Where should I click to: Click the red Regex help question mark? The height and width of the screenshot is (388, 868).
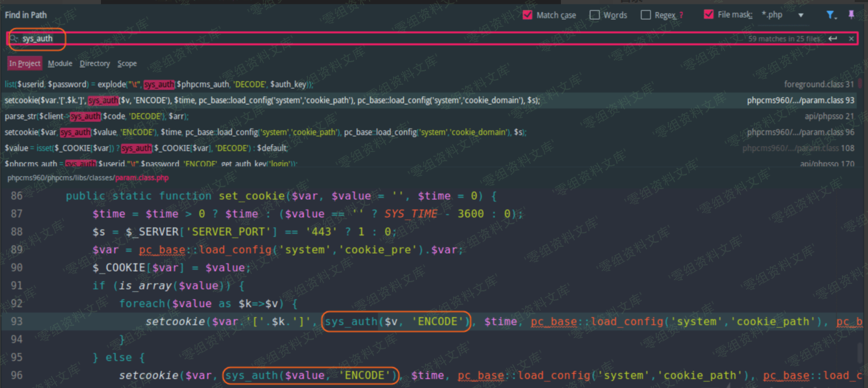tap(682, 15)
